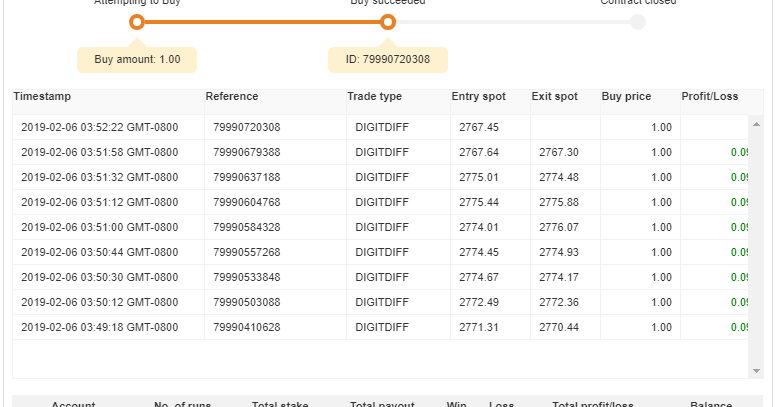Click the Contract closed step marker
776x407 pixels.
tap(638, 22)
